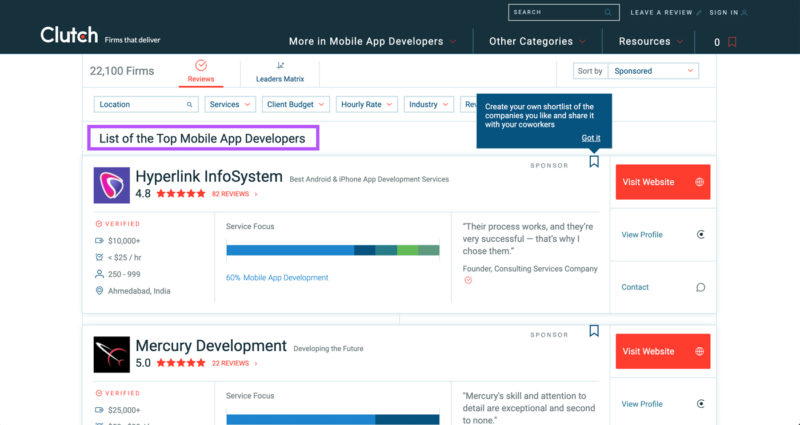The height and width of the screenshot is (425, 800).
Task: Click Mercury Development's star rating
Action: click(x=181, y=363)
